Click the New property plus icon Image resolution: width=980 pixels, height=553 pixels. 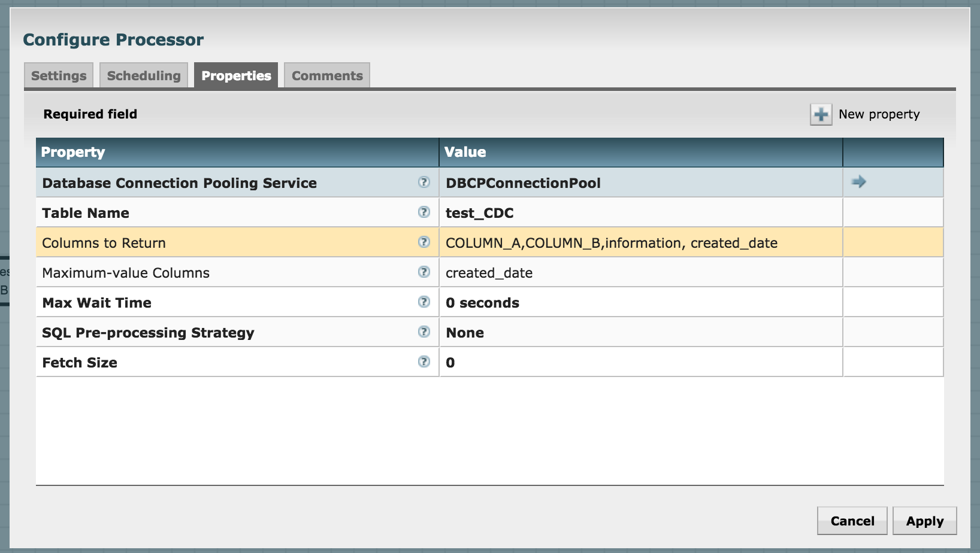pyautogui.click(x=821, y=114)
